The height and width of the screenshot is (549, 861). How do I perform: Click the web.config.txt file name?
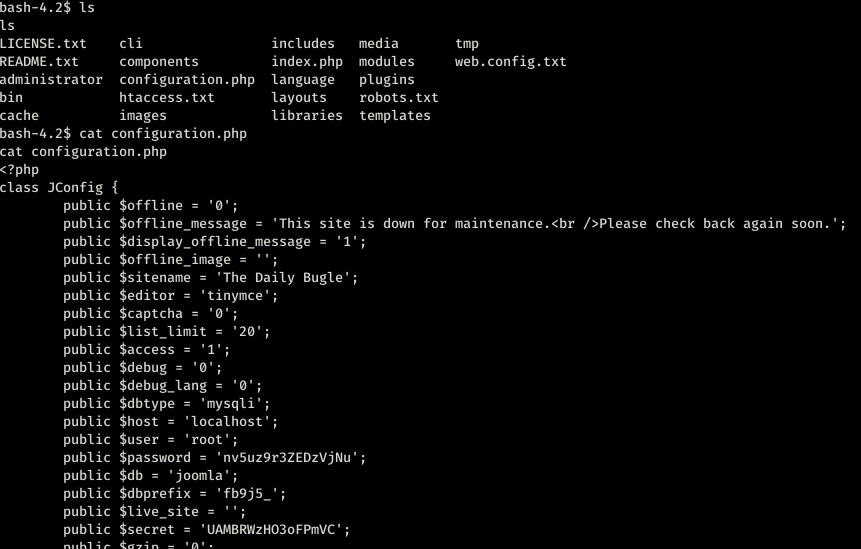[x=510, y=61]
